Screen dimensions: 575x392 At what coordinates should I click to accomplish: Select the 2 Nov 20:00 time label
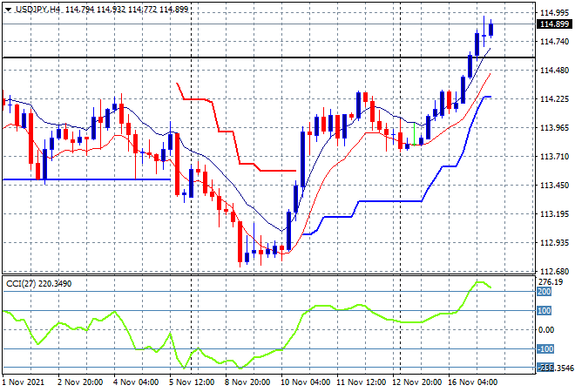[x=80, y=382]
